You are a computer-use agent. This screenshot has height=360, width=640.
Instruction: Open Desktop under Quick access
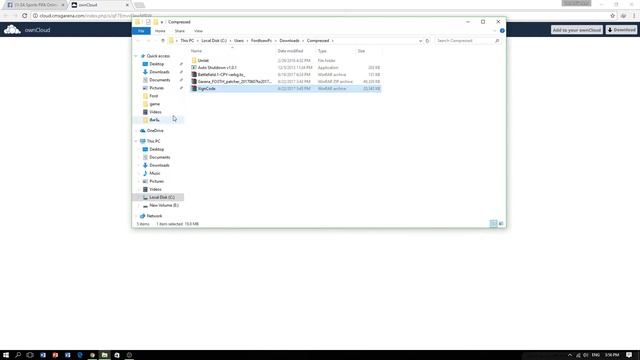tap(157, 64)
